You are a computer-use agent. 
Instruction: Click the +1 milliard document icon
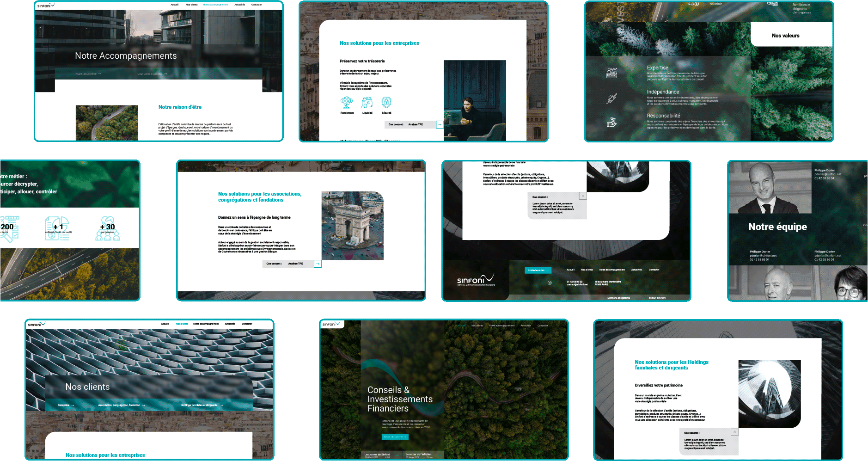[57, 228]
